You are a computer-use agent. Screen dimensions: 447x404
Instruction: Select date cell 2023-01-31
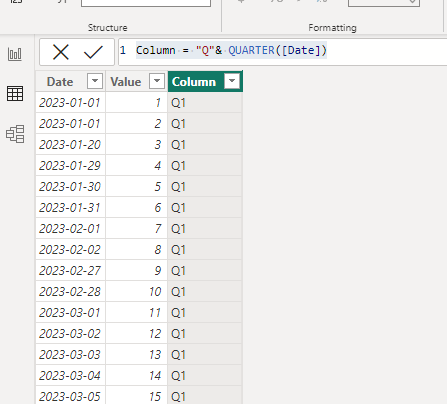pyautogui.click(x=70, y=208)
